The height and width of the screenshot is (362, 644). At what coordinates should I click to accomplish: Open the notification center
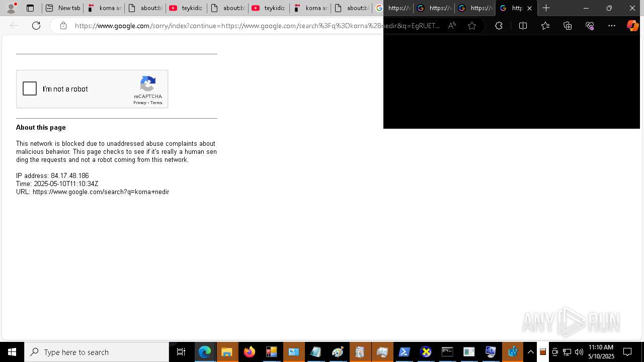627,352
